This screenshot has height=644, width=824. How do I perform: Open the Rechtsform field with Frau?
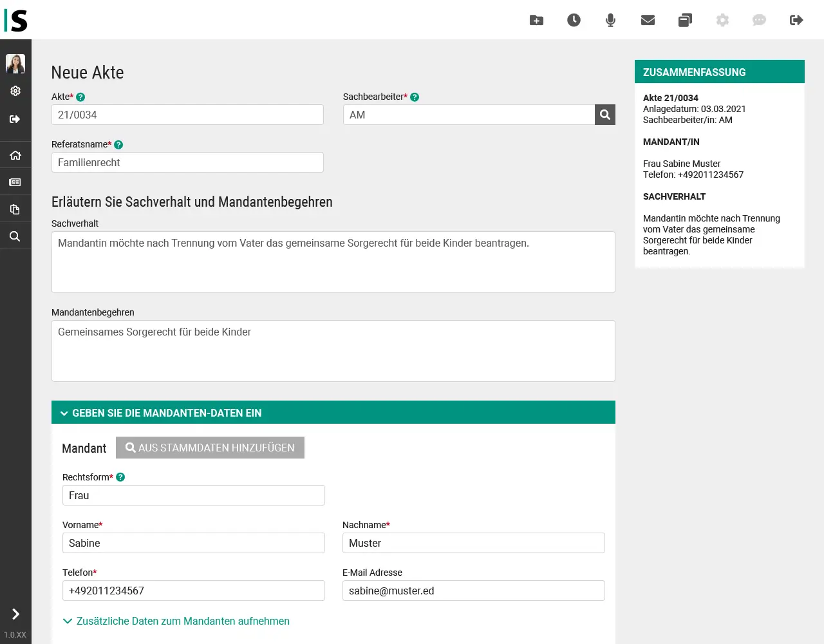click(193, 495)
